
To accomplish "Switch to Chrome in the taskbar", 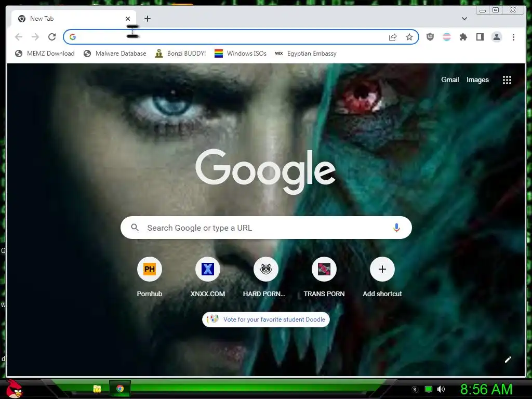I will click(x=120, y=389).
